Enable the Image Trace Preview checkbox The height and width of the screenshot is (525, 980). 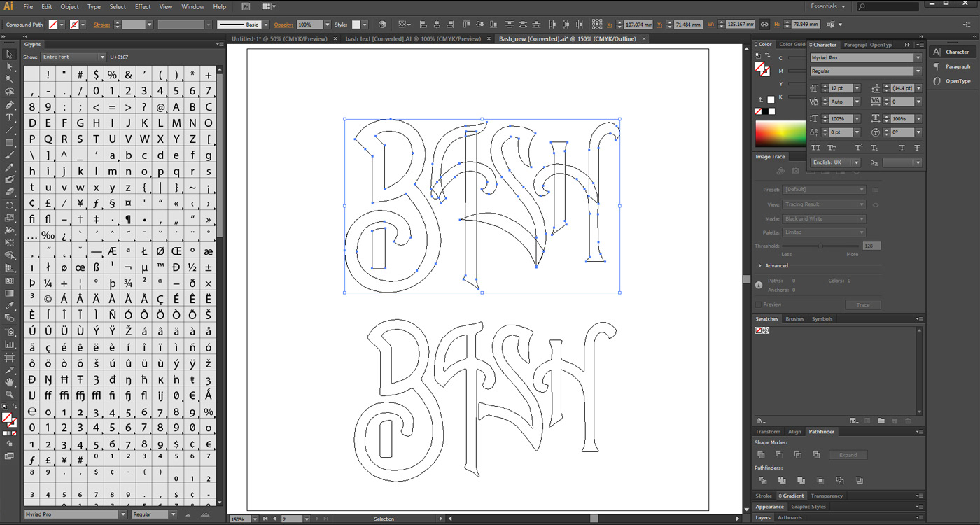759,304
